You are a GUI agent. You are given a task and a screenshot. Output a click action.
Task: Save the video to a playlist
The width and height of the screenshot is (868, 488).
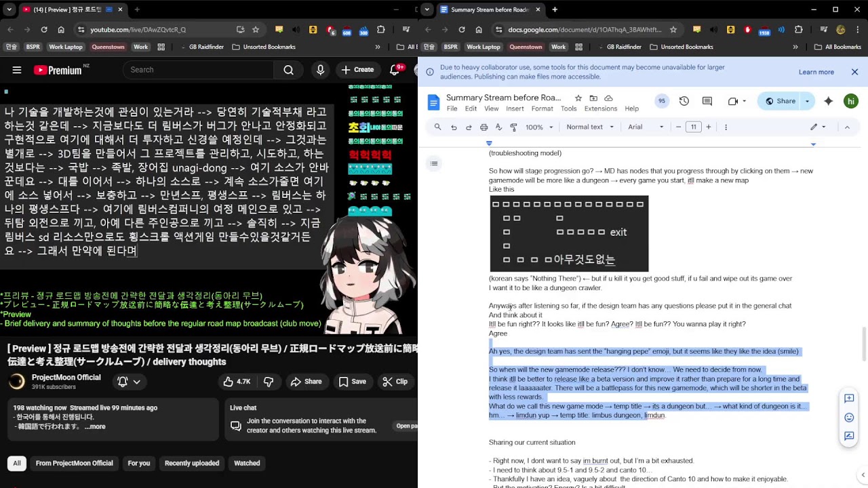353,382
